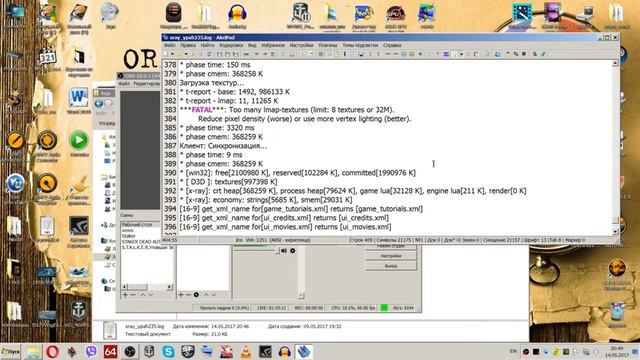Click the line 380 'Загрузка текстур...' text
Image resolution: width=640 pixels, height=360 pixels.
pyautogui.click(x=211, y=83)
